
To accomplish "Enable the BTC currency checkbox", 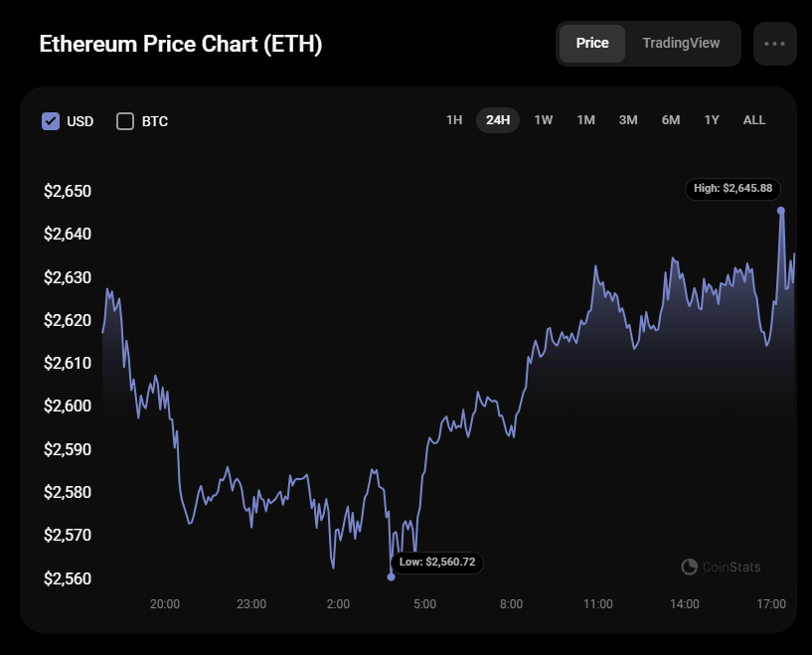I will [125, 121].
